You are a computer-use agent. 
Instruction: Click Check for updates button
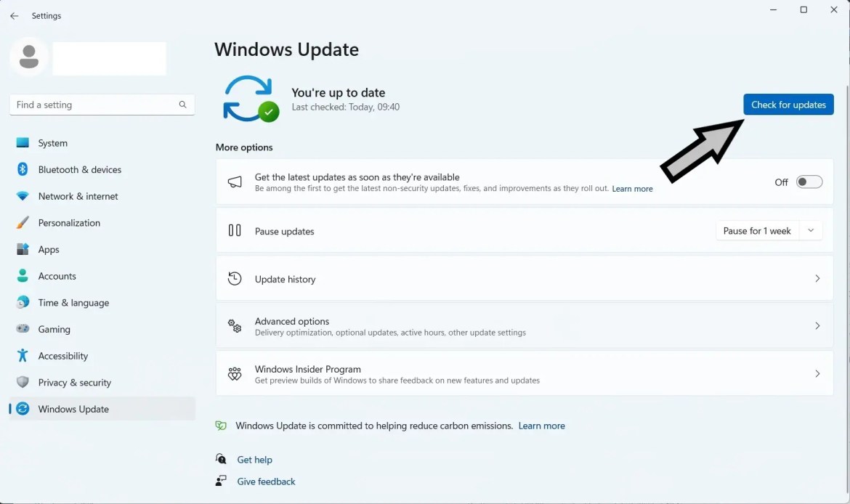click(788, 105)
